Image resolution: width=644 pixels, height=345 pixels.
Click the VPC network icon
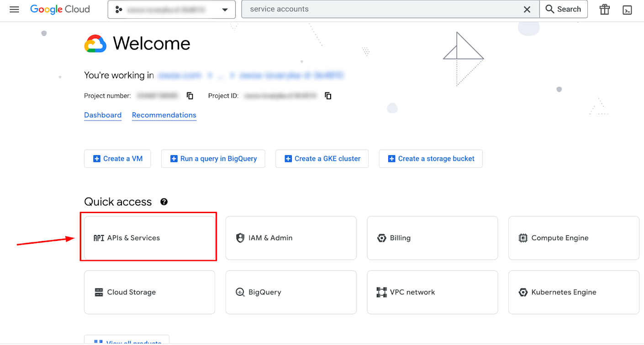(382, 292)
